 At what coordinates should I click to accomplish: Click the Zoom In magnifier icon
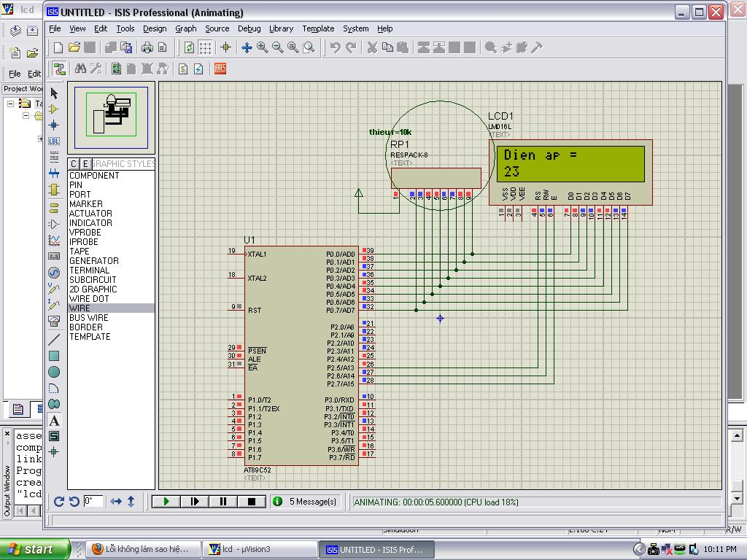point(263,47)
